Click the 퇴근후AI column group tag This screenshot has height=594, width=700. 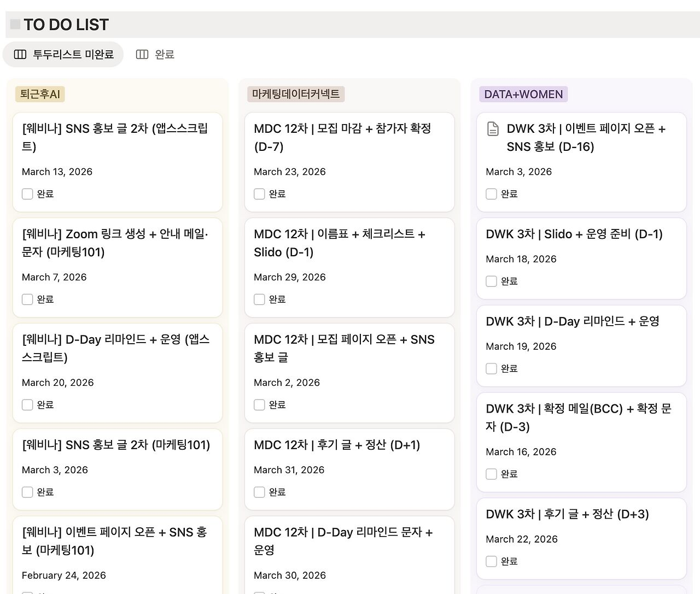(x=40, y=94)
